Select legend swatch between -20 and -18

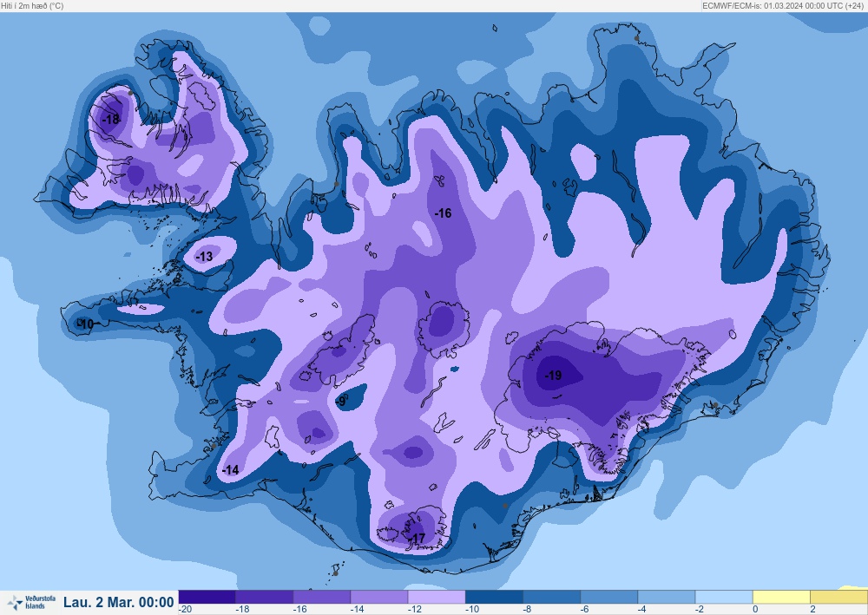coord(207,597)
